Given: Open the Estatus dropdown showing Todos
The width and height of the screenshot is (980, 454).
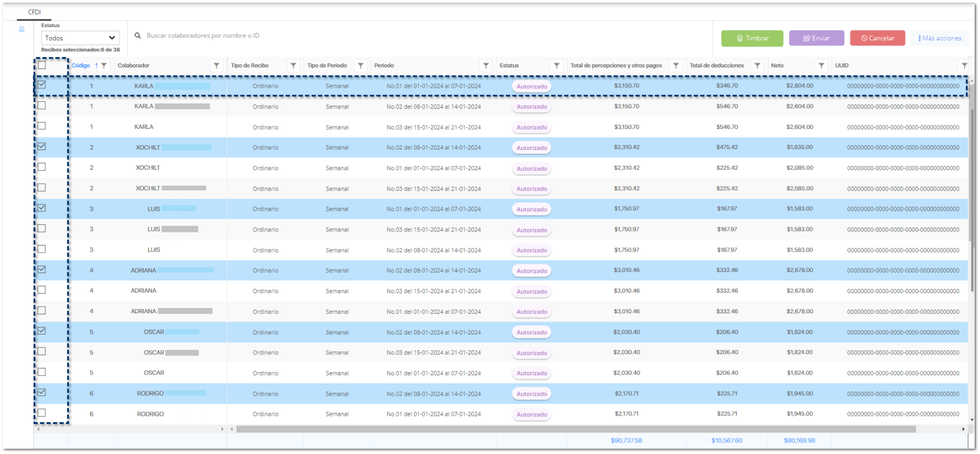Looking at the screenshot, I should click(80, 38).
